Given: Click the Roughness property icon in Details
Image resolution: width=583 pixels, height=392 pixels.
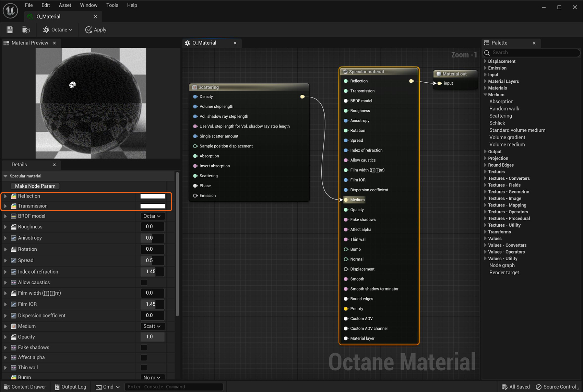Looking at the screenshot, I should [x=14, y=227].
